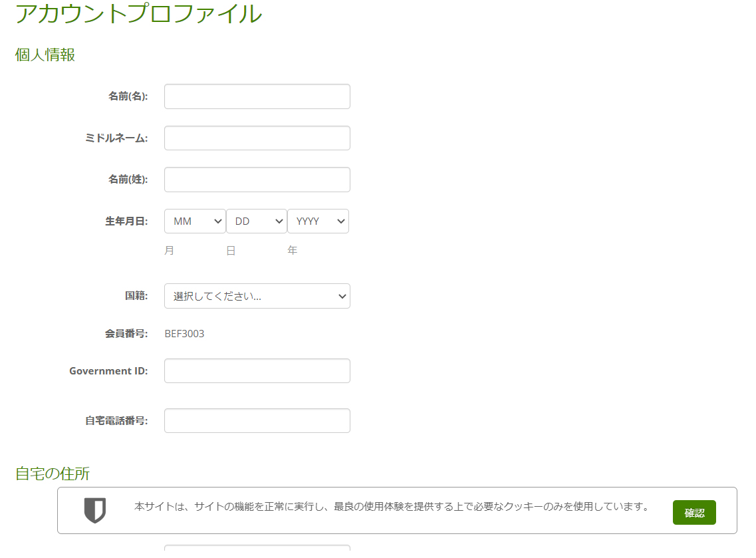This screenshot has width=756, height=558.
Task: Click the member number BEF3003 text
Action: tap(184, 333)
